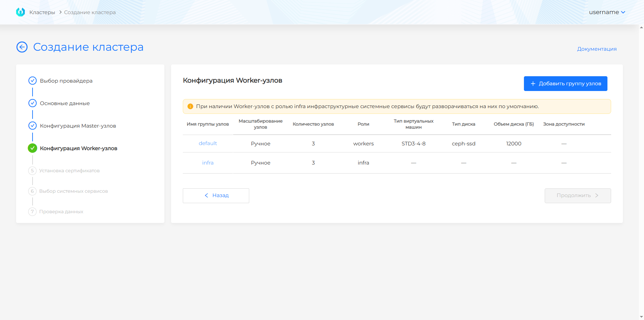Click the checkmark icon for Основные данные step

33,103
